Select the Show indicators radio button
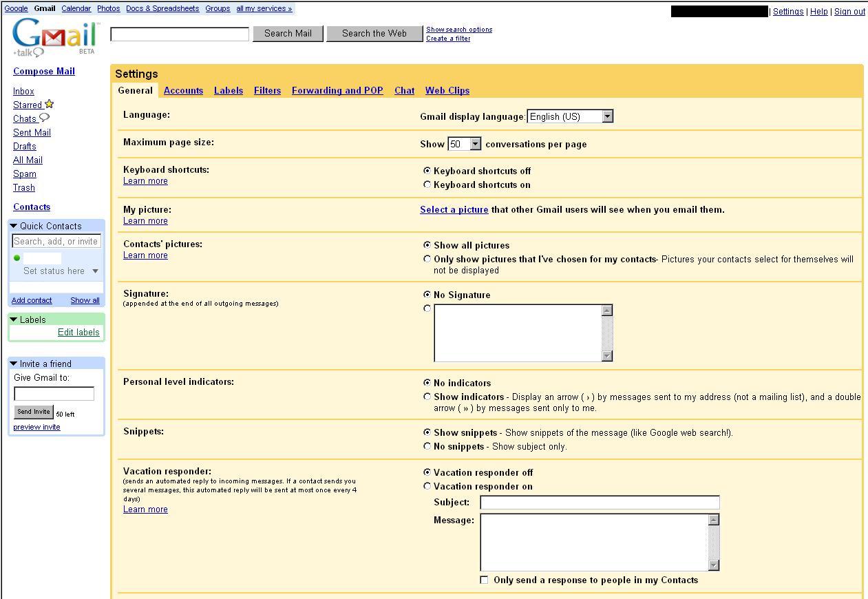This screenshot has height=599, width=868. (x=427, y=397)
